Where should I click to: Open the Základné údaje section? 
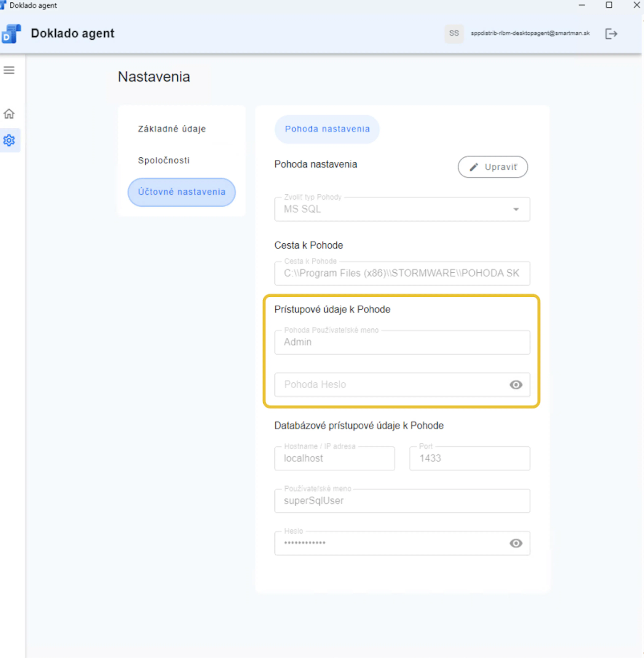172,129
